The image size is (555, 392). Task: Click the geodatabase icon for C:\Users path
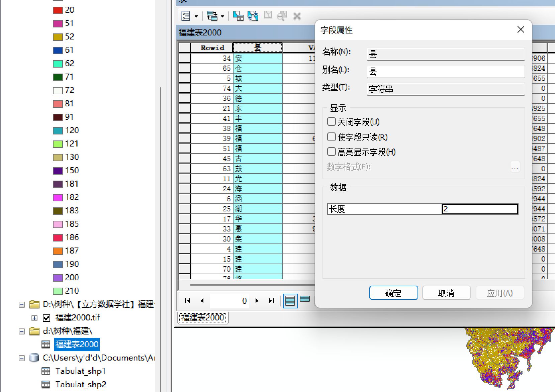tap(34, 358)
